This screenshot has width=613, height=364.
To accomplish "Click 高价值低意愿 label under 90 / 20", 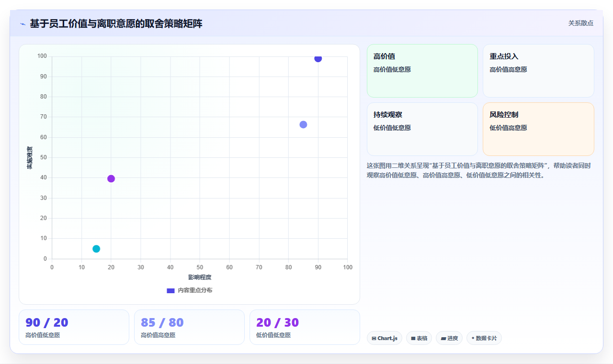I will [43, 335].
